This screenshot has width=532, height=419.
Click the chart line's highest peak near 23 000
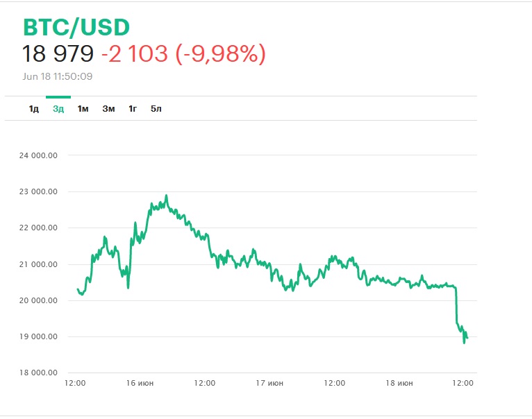pyautogui.click(x=167, y=196)
